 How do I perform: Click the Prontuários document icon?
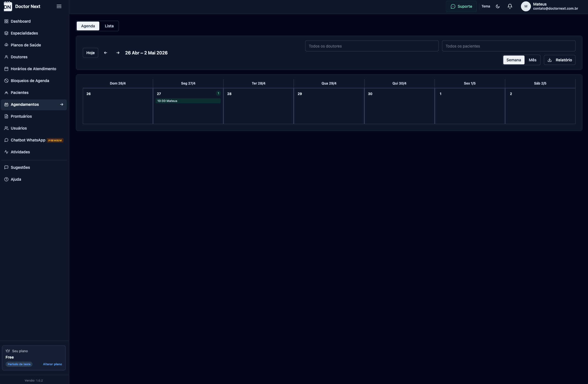click(6, 116)
